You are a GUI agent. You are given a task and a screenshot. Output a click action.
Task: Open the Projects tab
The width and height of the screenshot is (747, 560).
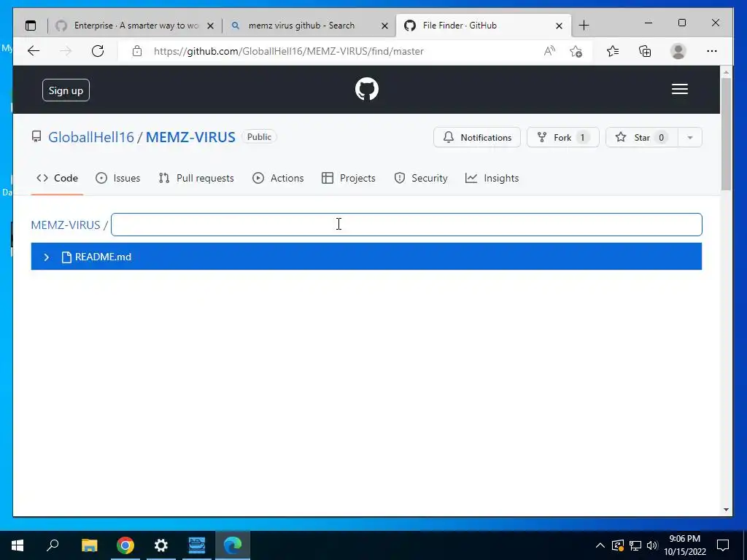[348, 178]
